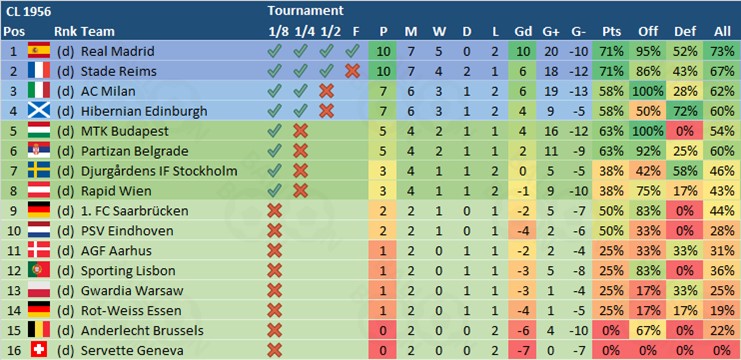The image size is (741, 360).
Task: Click AC Milan's semi-final red cross
Action: tap(327, 91)
